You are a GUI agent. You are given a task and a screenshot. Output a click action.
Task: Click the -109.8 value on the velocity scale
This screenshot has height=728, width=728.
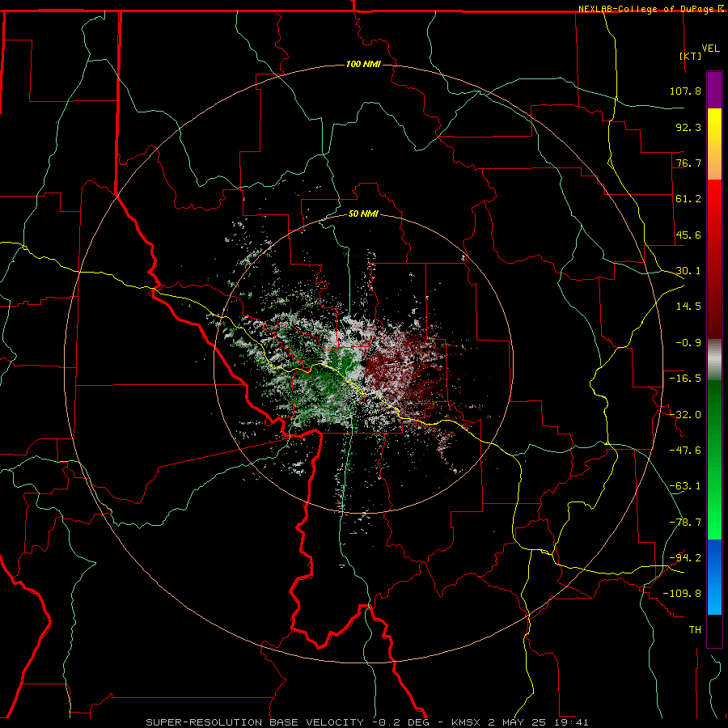click(683, 594)
